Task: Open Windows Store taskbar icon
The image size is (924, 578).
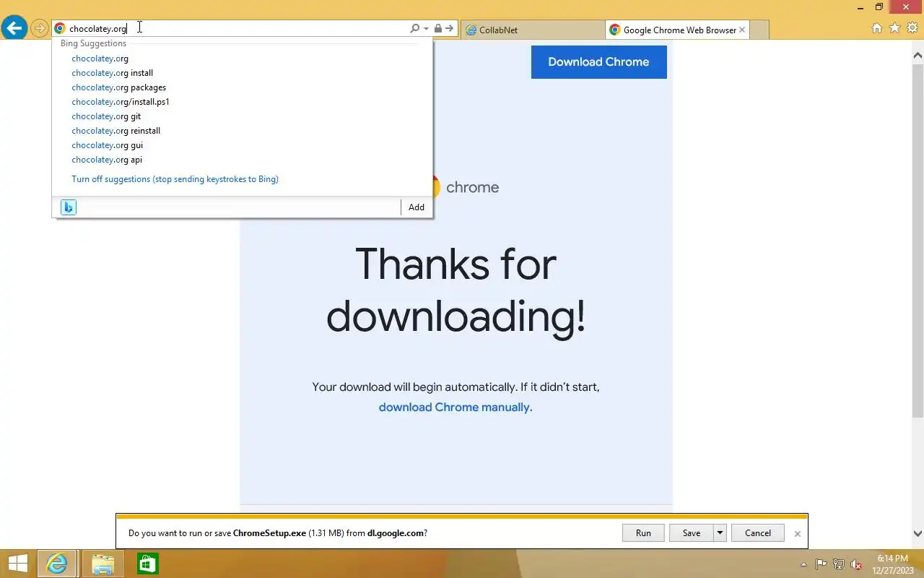Action: click(x=148, y=564)
